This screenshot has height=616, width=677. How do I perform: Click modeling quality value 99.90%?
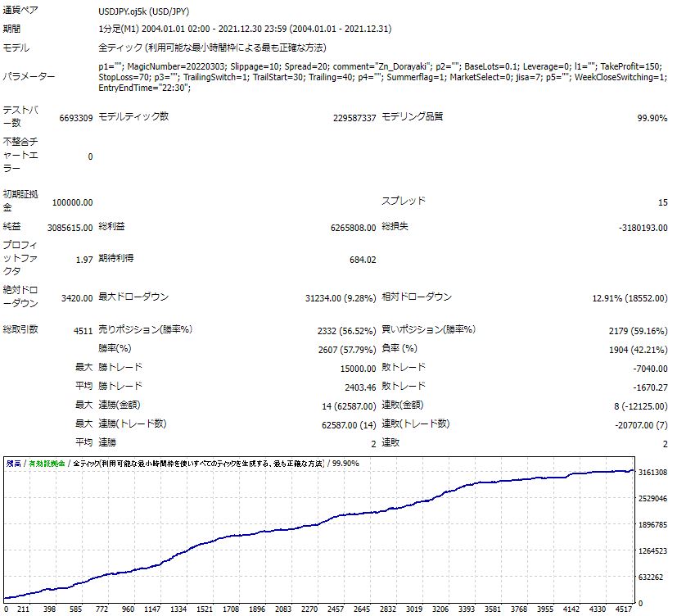652,118
